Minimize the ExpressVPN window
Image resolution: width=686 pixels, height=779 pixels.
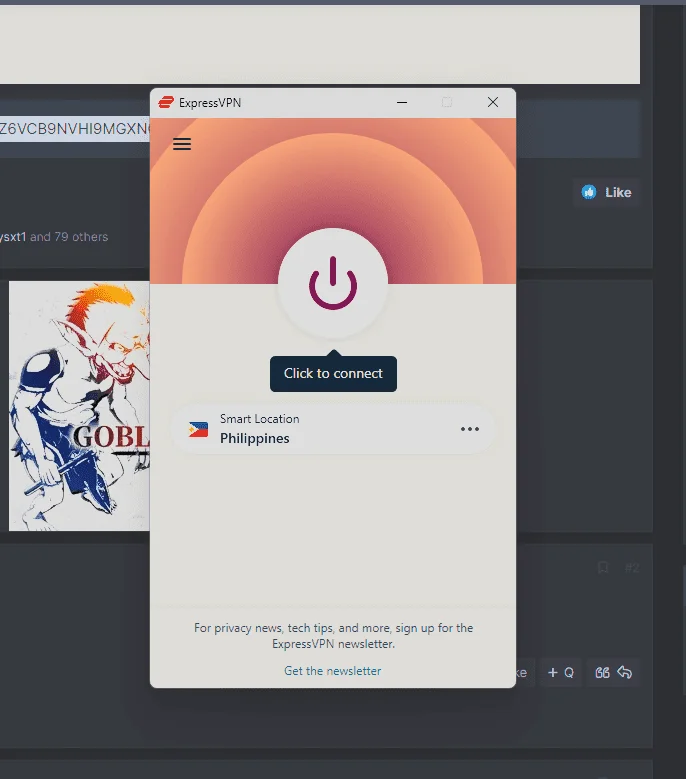402,102
